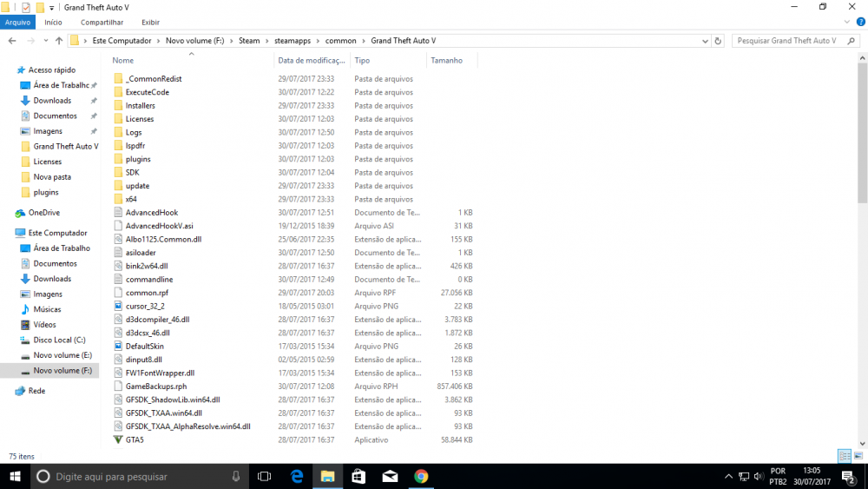Show hidden system tray icons
This screenshot has width=868, height=489.
(x=728, y=476)
